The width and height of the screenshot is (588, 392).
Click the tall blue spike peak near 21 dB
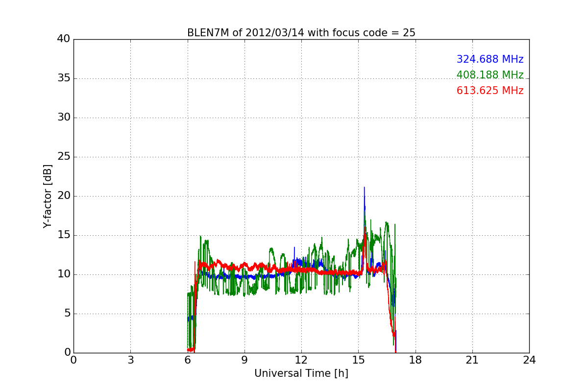pyautogui.click(x=364, y=188)
